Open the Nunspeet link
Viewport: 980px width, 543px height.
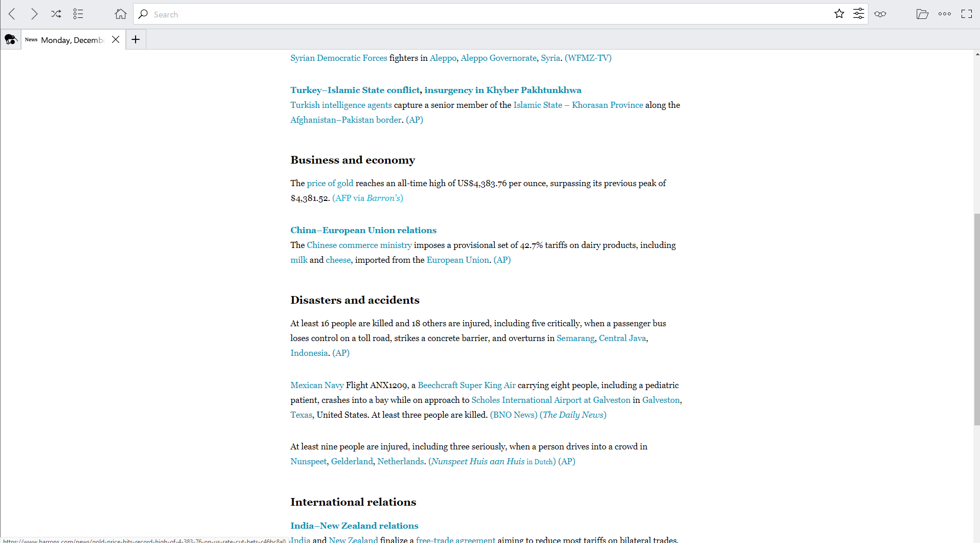pos(309,461)
